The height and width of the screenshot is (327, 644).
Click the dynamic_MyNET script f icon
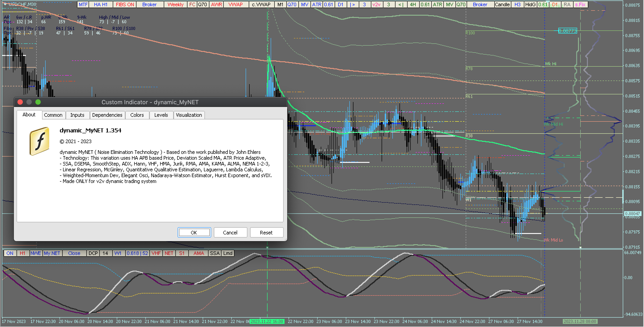click(39, 141)
